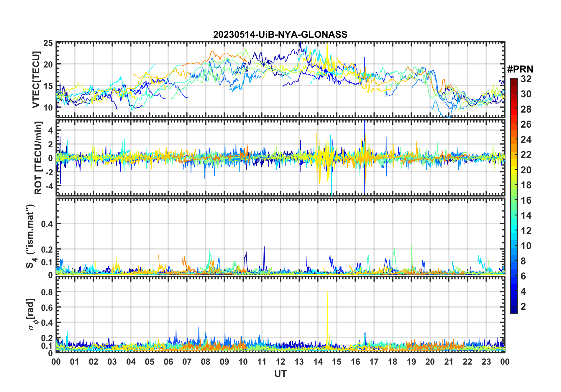Click the ROT axis tick label 0

coord(50,158)
